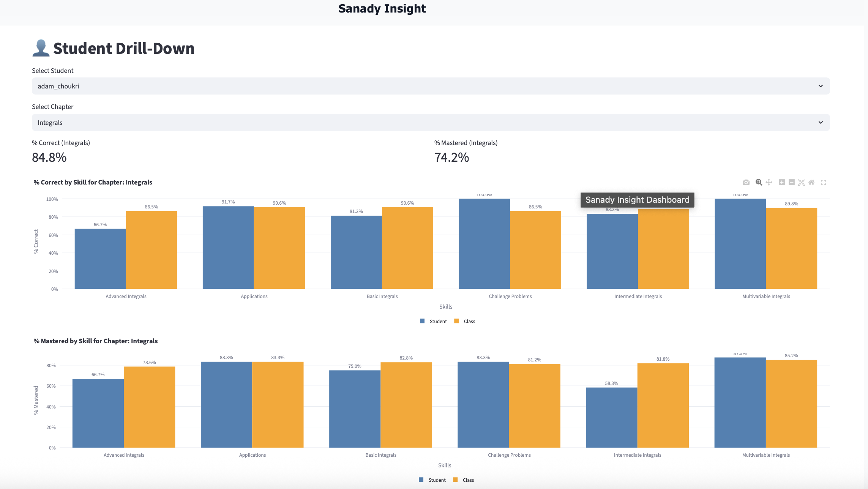Image resolution: width=868 pixels, height=489 pixels.
Task: Click chevron arrow of adam_choukri selector
Action: click(821, 86)
